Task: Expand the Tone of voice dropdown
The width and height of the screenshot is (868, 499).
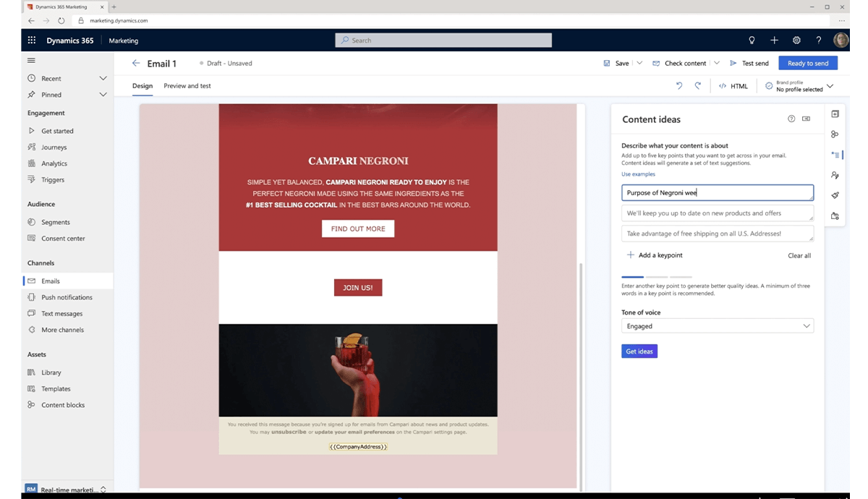Action: [807, 325]
